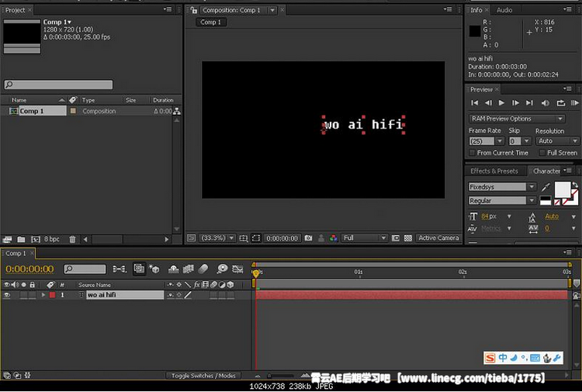This screenshot has width=582, height=392.
Task: Switch to the Audio tab
Action: point(504,10)
